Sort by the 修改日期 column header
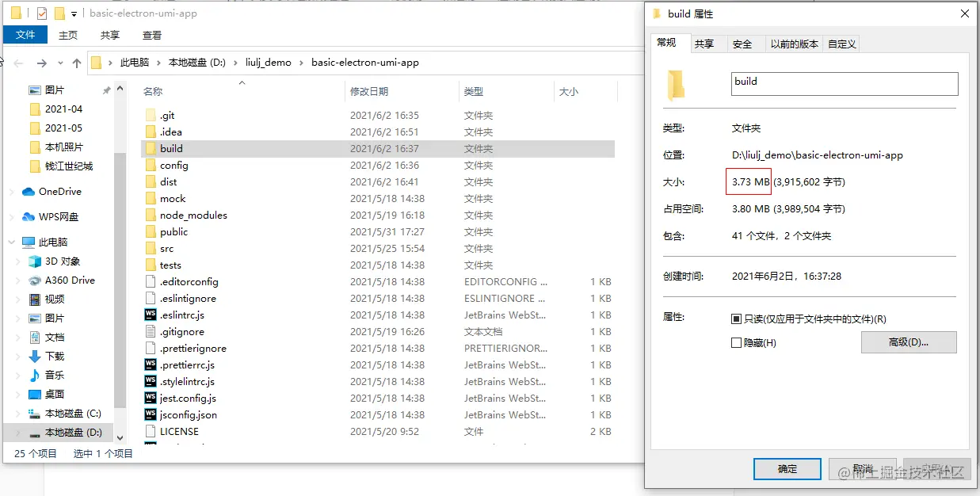This screenshot has width=980, height=496. pyautogui.click(x=402, y=92)
